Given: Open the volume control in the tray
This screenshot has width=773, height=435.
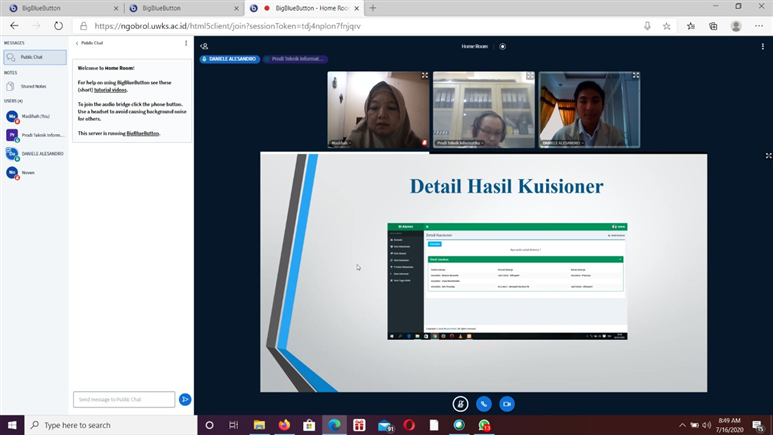Looking at the screenshot, I should pos(706,425).
